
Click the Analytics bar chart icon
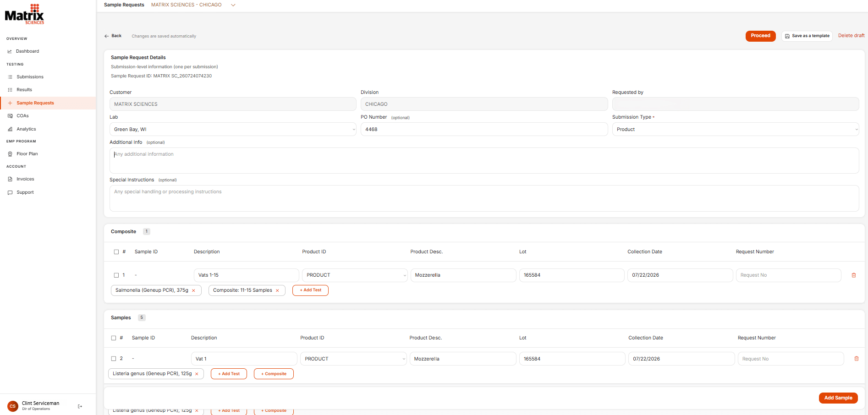pyautogui.click(x=10, y=129)
